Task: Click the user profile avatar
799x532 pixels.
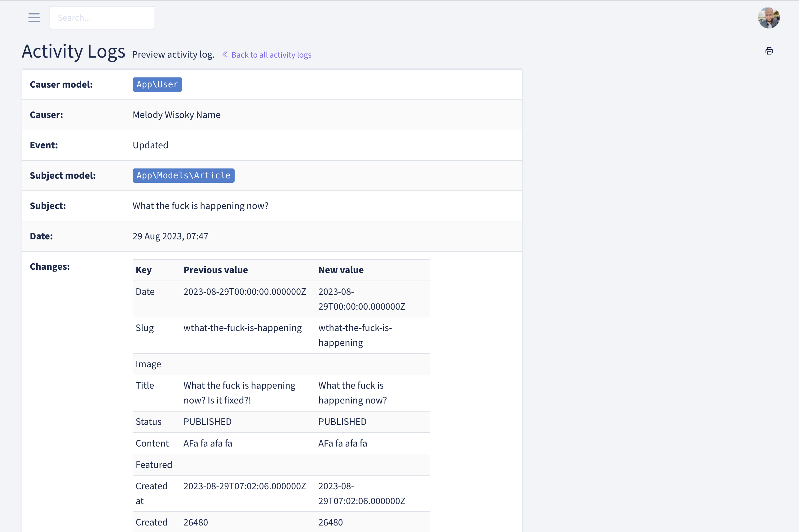Action: click(768, 17)
